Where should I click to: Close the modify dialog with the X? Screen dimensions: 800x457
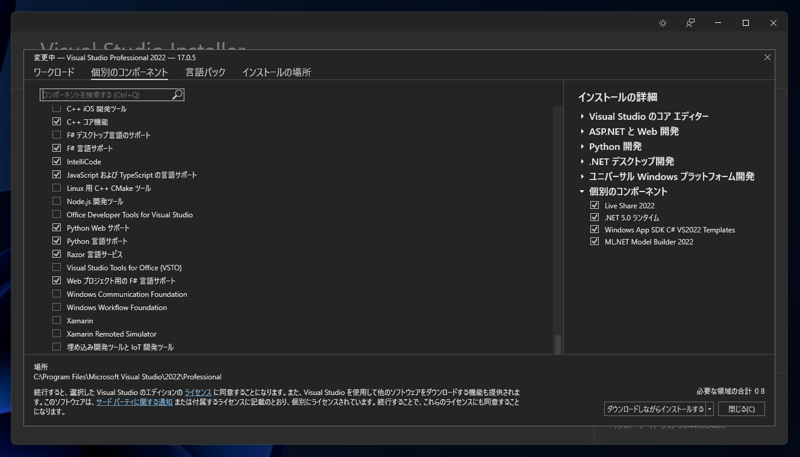767,57
